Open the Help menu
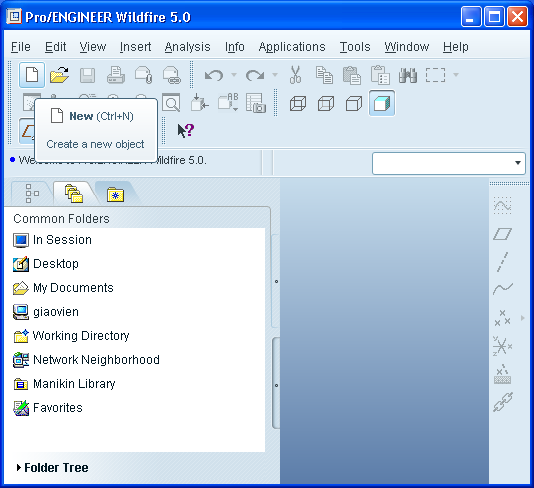Image resolution: width=534 pixels, height=488 pixels. pos(456,47)
